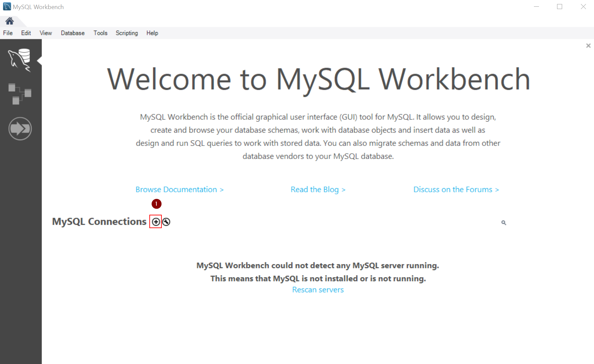Click the Rescan servers link
The image size is (594, 364).
pyautogui.click(x=318, y=290)
